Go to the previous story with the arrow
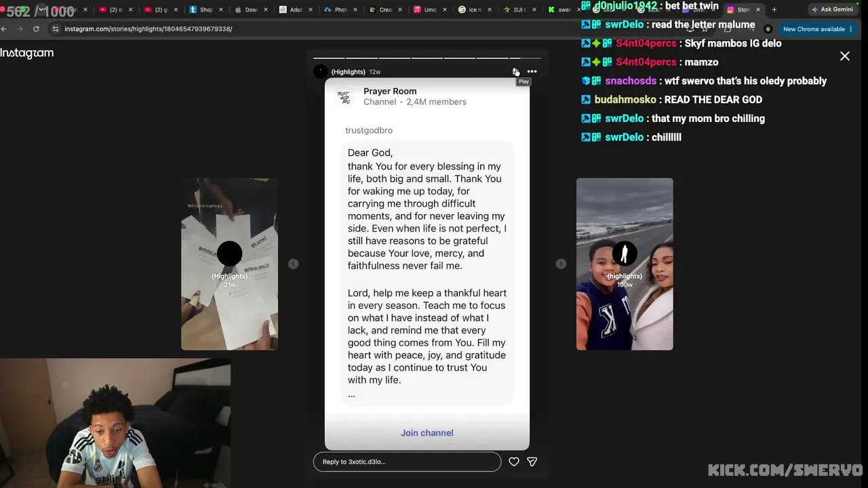 pyautogui.click(x=293, y=264)
